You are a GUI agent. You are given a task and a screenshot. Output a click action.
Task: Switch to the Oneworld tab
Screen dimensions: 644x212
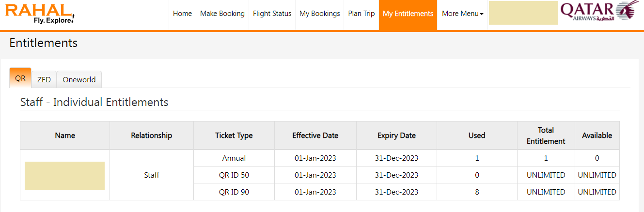[79, 80]
